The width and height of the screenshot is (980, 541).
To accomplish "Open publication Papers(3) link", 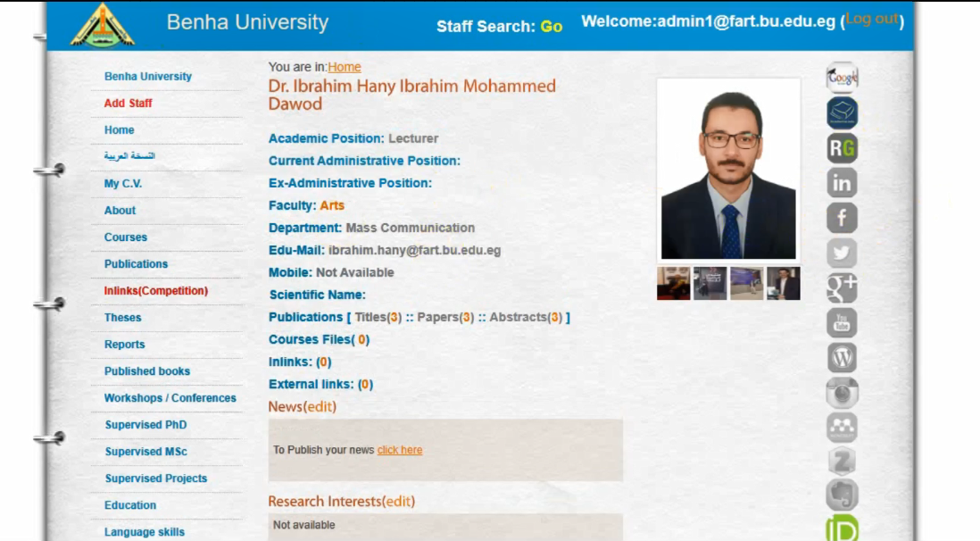I will (x=445, y=317).
